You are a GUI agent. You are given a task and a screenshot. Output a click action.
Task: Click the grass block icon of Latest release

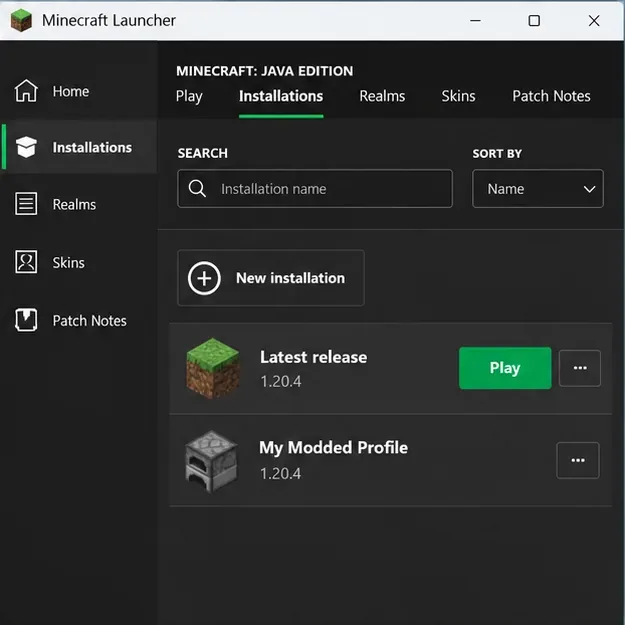213,368
